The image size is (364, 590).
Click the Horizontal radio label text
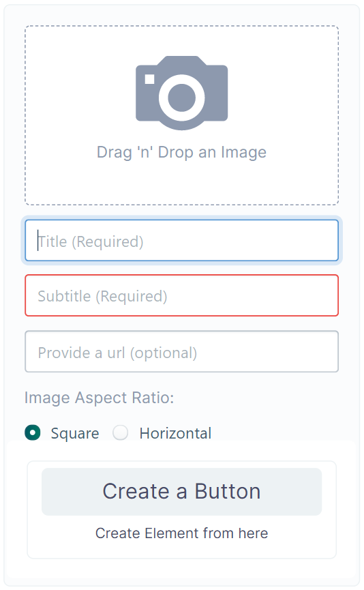[x=175, y=433]
